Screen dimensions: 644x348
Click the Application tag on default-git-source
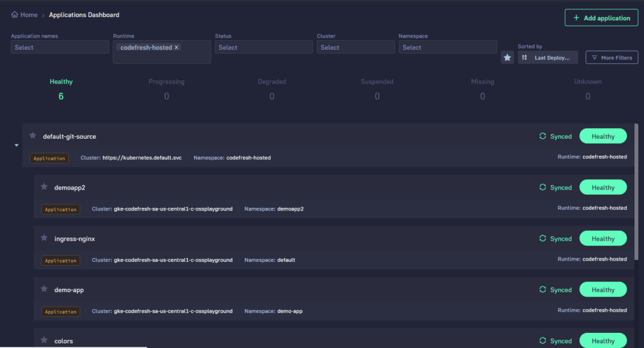(49, 158)
